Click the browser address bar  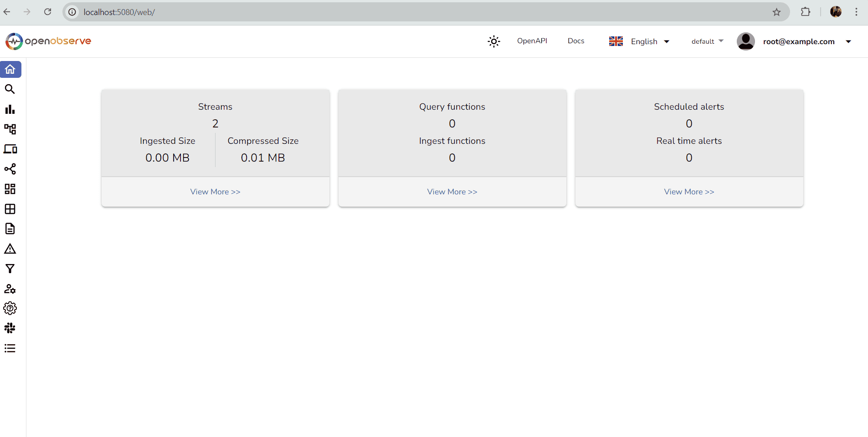pos(410,12)
